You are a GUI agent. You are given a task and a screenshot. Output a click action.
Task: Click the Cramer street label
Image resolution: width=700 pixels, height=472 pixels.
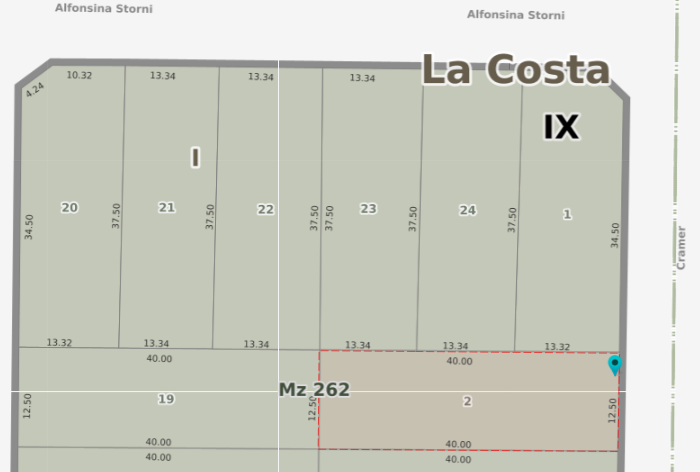pyautogui.click(x=682, y=247)
